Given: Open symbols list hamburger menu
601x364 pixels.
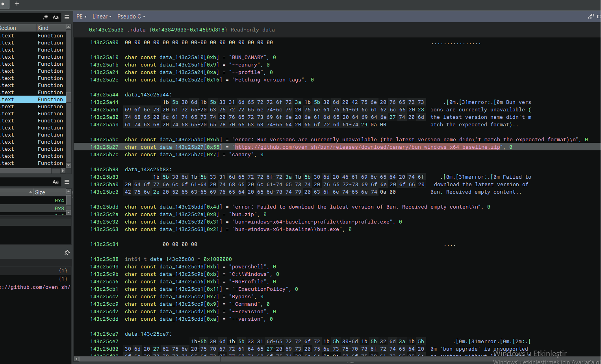Looking at the screenshot, I should 67,17.
